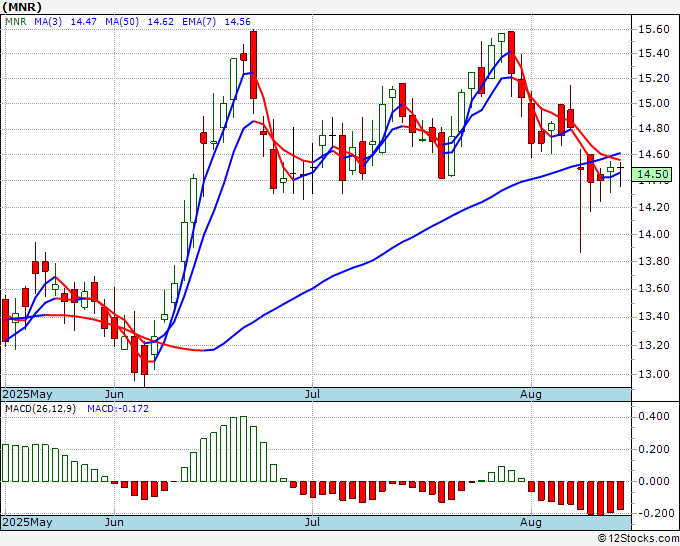Click the 13.00 price axis label
Image resolution: width=680 pixels, height=546 pixels.
pos(654,374)
